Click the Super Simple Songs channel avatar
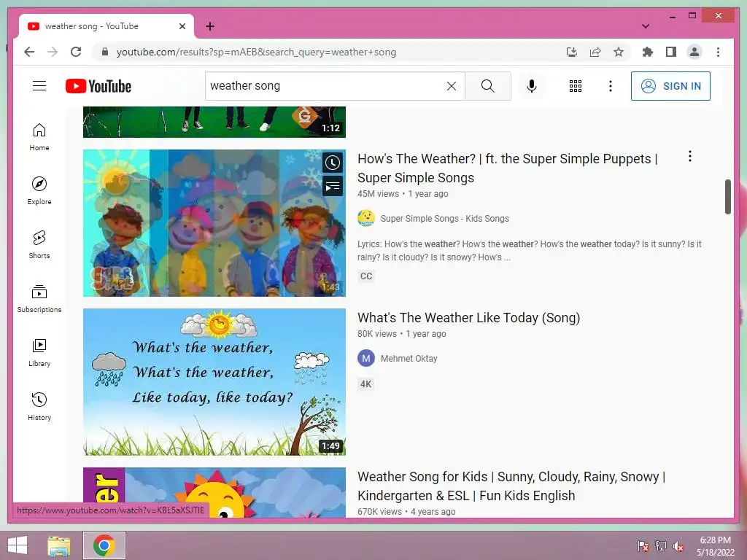Viewport: 747px width, 560px height. pyautogui.click(x=366, y=218)
